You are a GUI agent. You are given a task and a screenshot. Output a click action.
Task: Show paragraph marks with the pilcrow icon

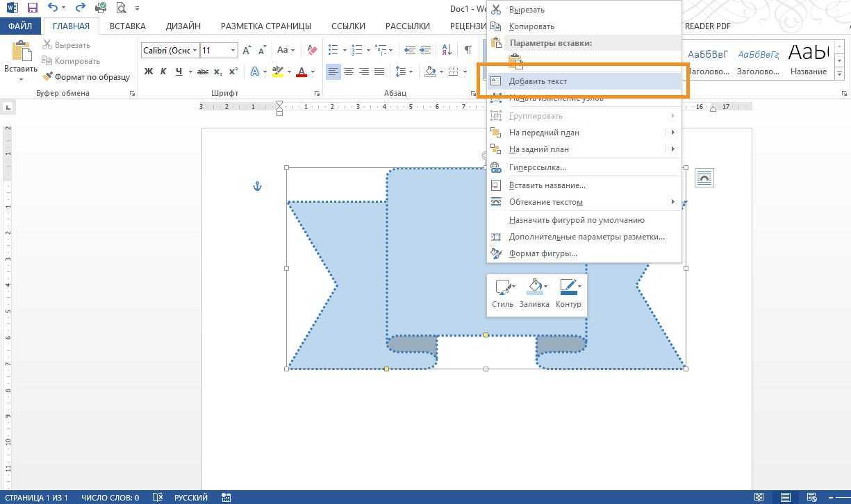click(468, 50)
